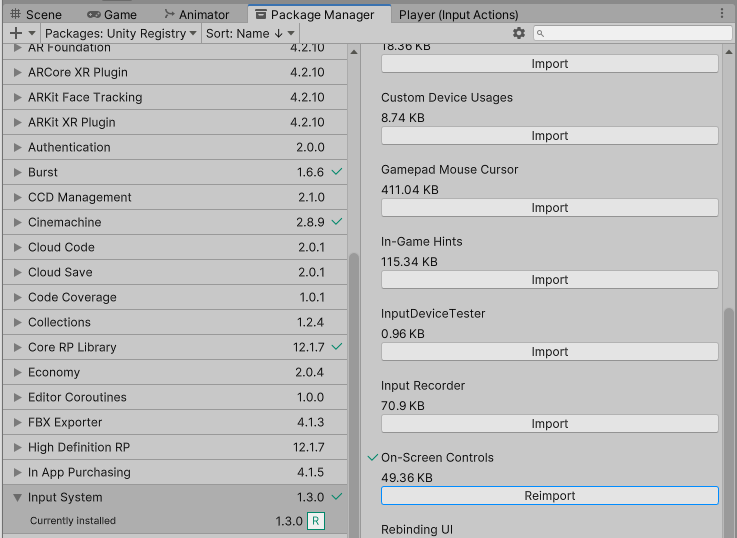
Task: Click the installed checkmark next to Burst
Action: coord(337,172)
